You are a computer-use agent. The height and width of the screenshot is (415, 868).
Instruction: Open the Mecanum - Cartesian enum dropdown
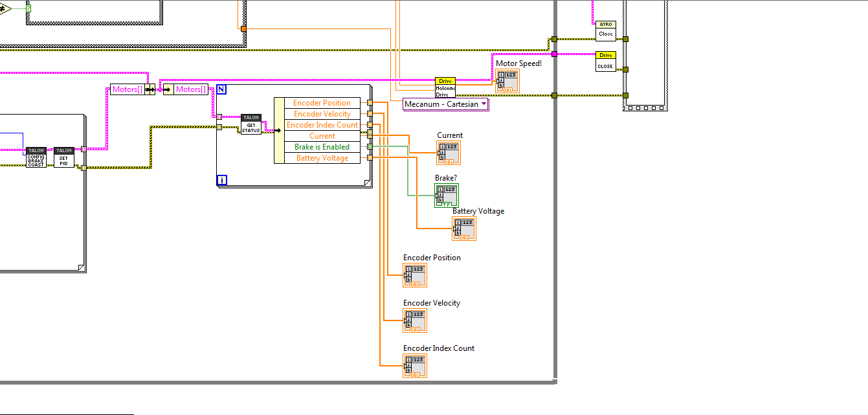483,104
